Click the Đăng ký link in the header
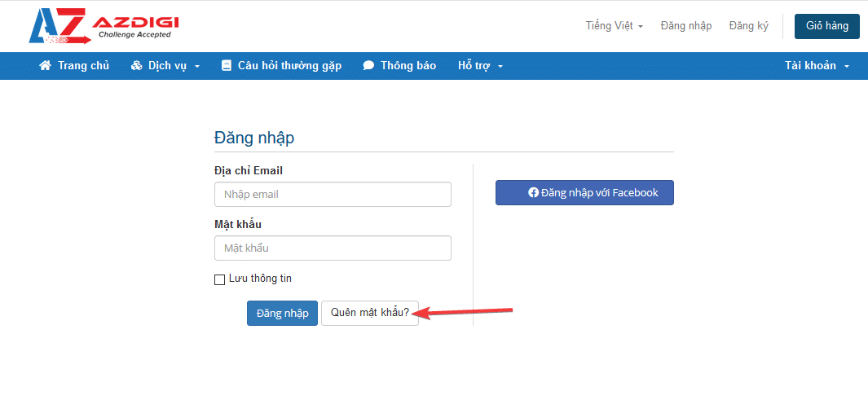This screenshot has width=868, height=413. (748, 26)
